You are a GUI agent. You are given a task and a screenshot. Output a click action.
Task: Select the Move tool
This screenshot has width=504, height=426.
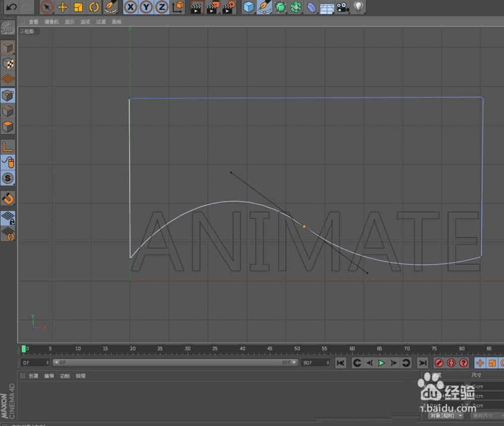(x=62, y=7)
